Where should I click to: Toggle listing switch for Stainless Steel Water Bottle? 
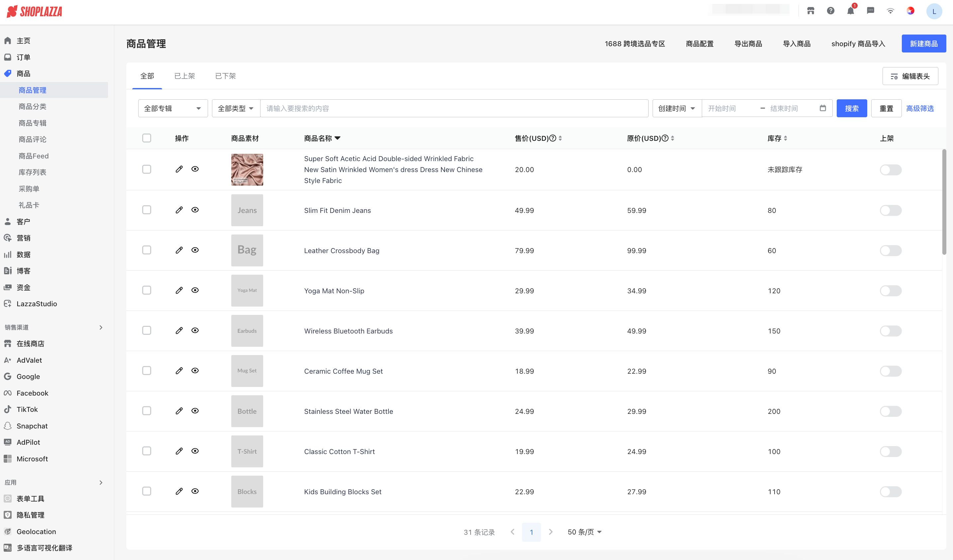(x=891, y=412)
